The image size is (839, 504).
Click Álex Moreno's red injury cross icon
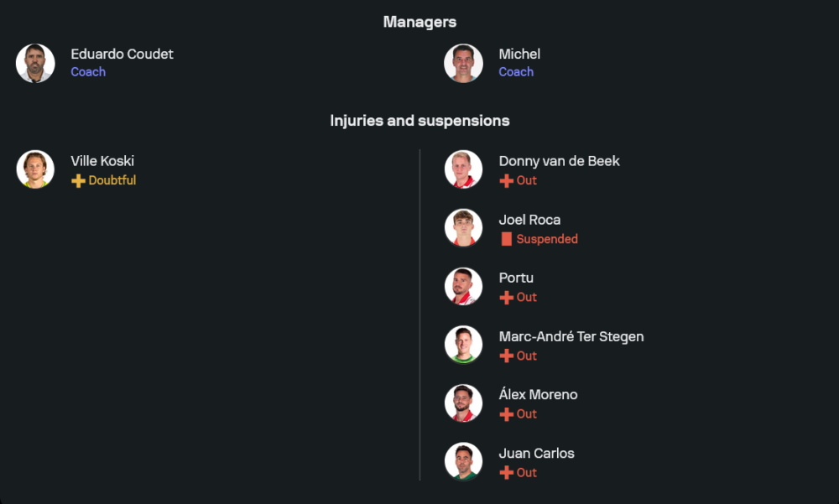tap(506, 414)
